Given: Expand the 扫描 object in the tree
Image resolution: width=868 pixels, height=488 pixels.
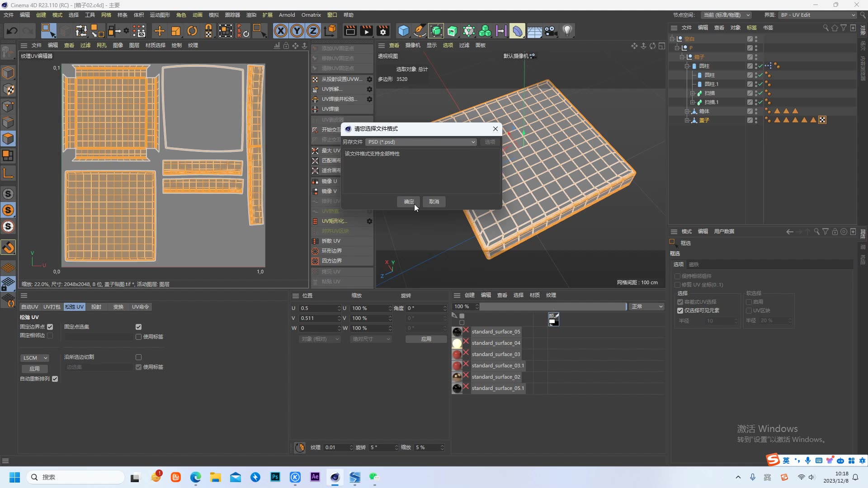Looking at the screenshot, I should click(693, 94).
